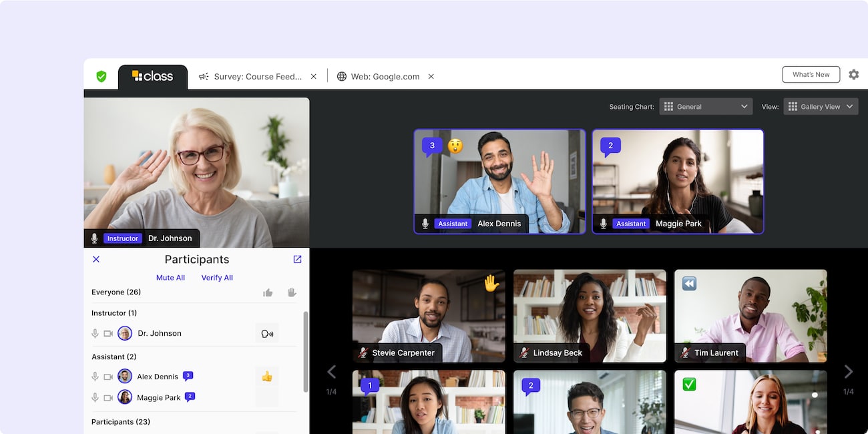This screenshot has height=434, width=868.
Task: Open the Gallery View dropdown
Action: click(821, 105)
